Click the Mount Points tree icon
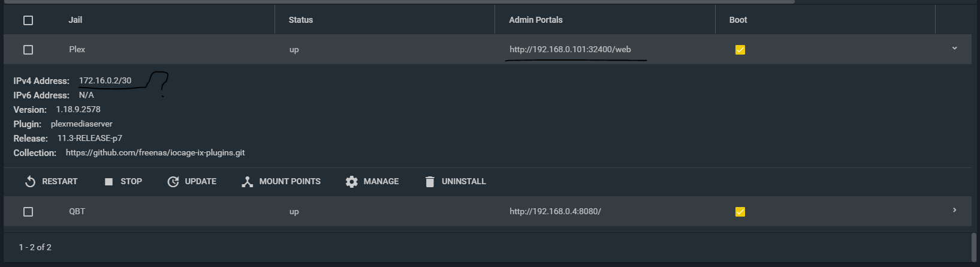Image resolution: width=980 pixels, height=267 pixels. click(247, 182)
